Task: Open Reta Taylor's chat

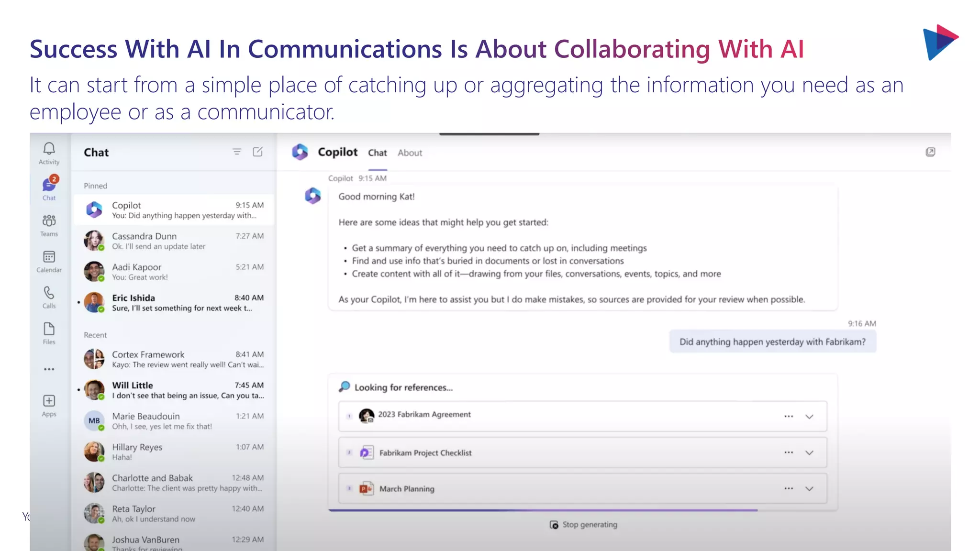Action: tap(174, 514)
